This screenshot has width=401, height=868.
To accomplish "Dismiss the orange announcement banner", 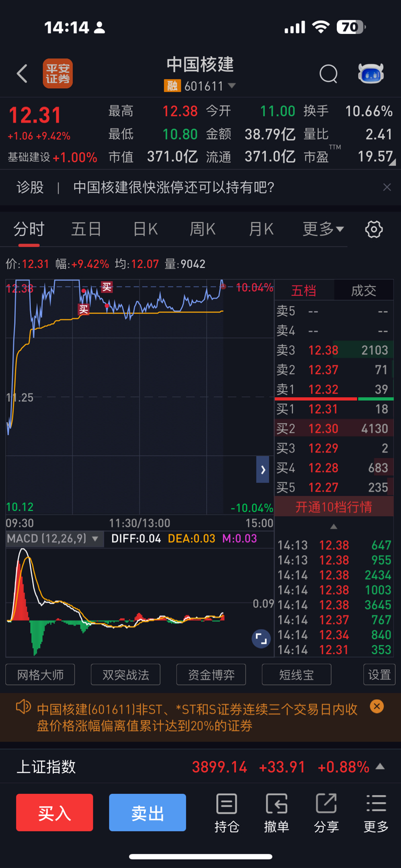I will pyautogui.click(x=376, y=706).
